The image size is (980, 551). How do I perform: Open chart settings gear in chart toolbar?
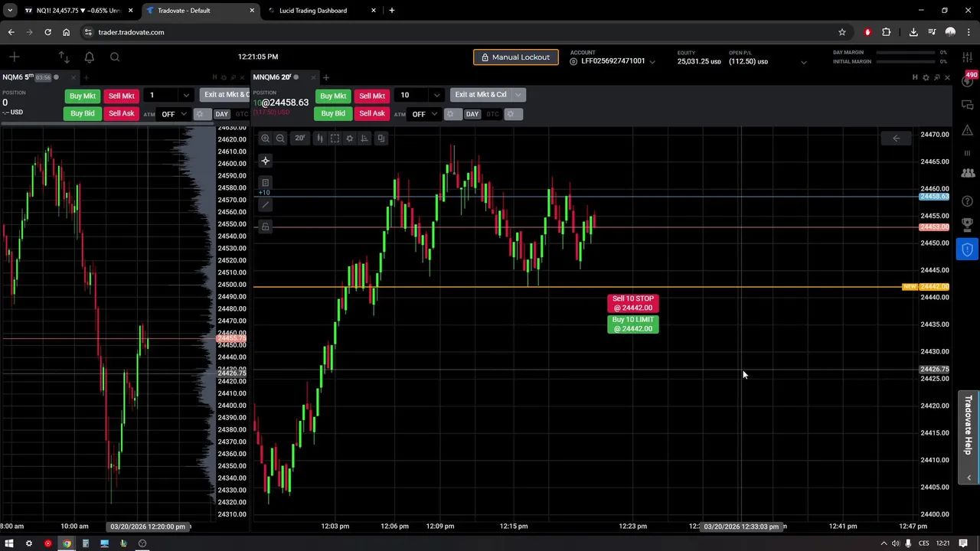350,139
